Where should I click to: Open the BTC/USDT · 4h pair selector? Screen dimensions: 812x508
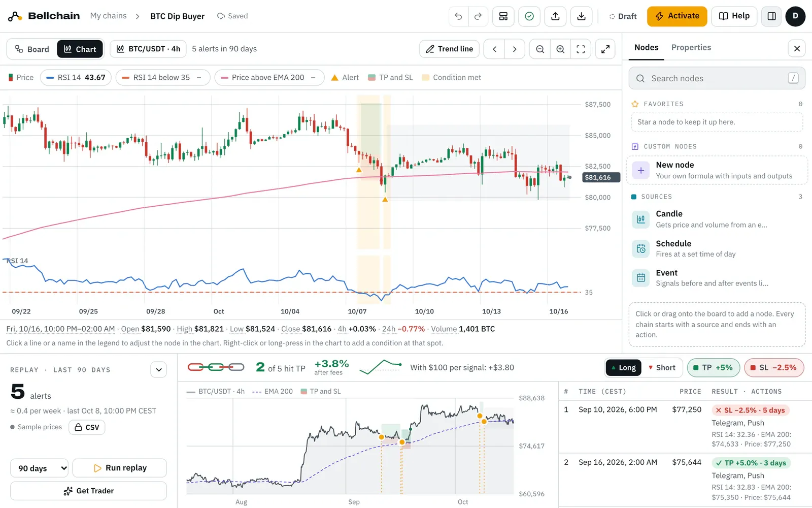[148, 49]
